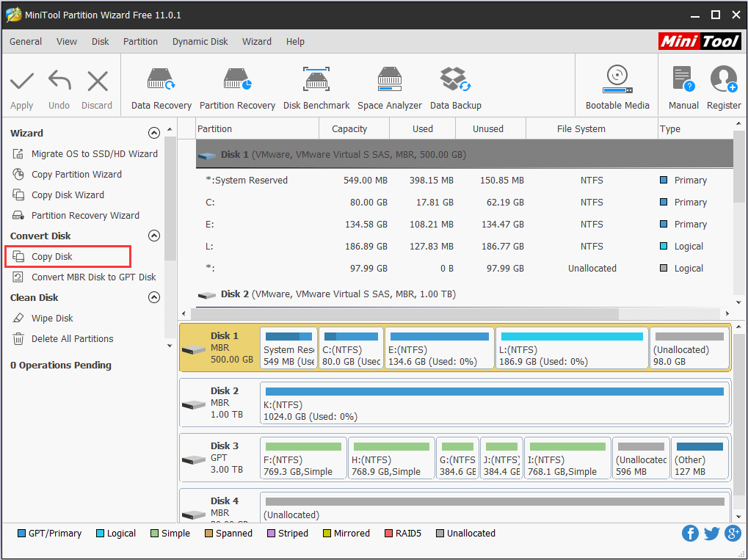The image size is (748, 560).
Task: Click I:(NTFS) block on Disk 3
Action: [x=567, y=458]
